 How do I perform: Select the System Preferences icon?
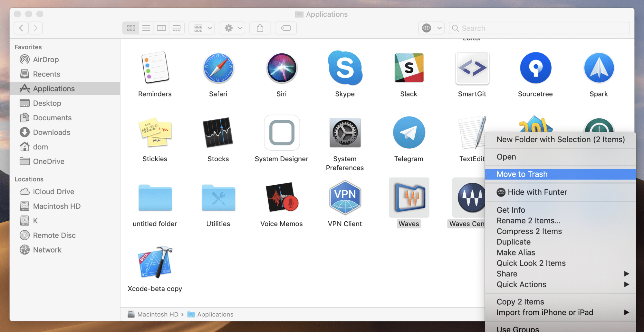pyautogui.click(x=345, y=133)
